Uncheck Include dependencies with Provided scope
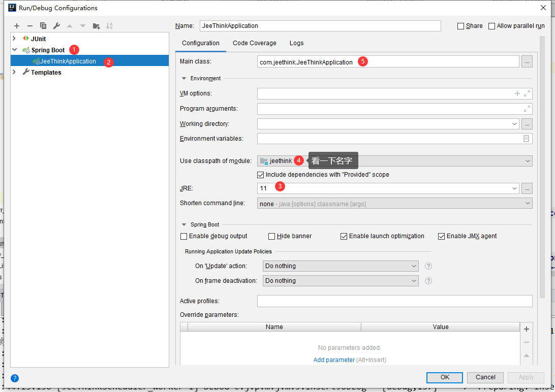The height and width of the screenshot is (392, 555). (261, 175)
